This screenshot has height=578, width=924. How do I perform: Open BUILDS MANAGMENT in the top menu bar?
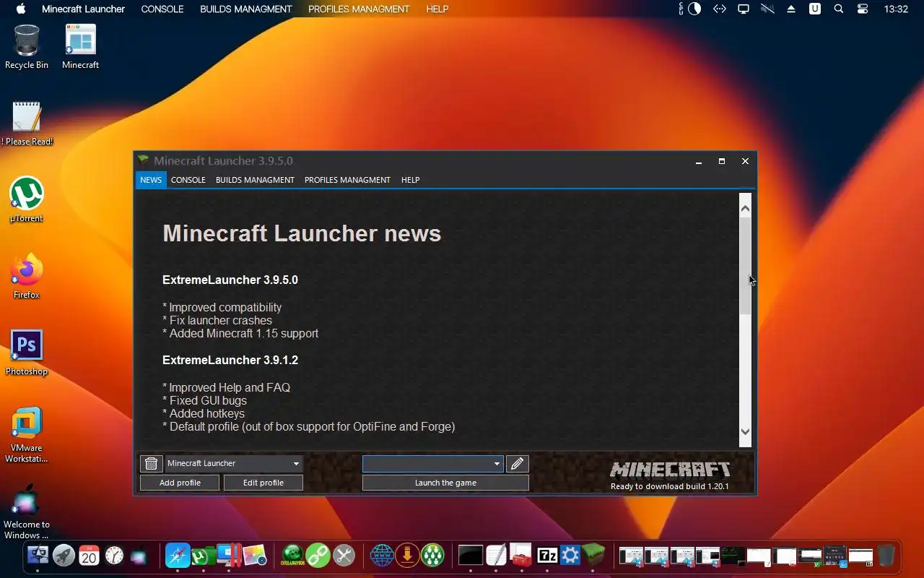246,9
